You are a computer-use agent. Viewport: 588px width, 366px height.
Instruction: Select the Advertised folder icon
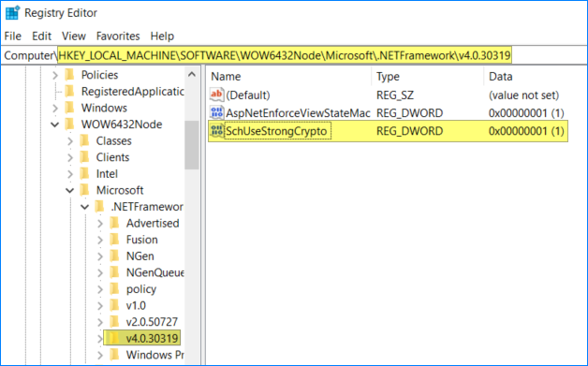pyautogui.click(x=115, y=223)
